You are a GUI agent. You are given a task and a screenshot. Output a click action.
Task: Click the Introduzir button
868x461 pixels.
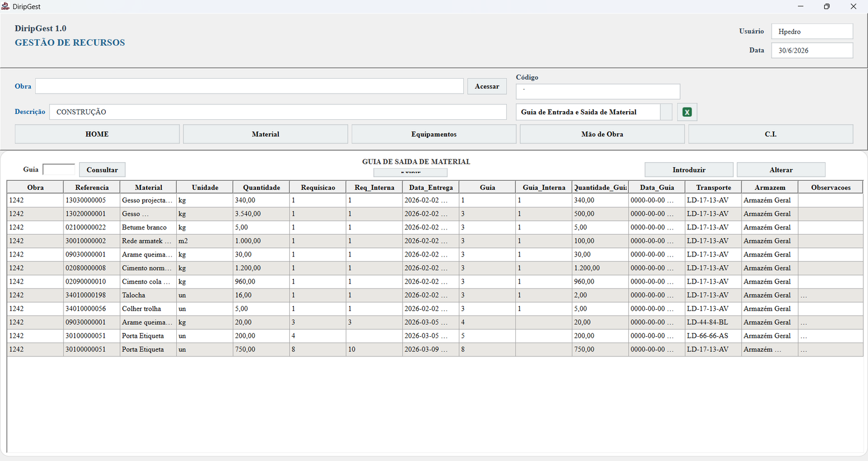pyautogui.click(x=689, y=170)
